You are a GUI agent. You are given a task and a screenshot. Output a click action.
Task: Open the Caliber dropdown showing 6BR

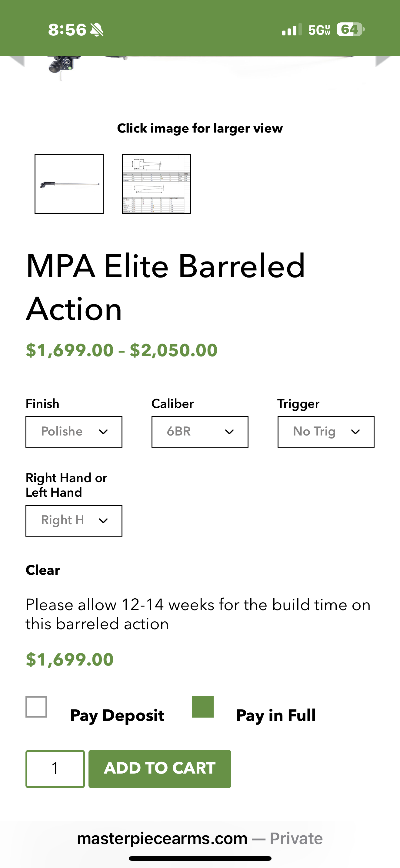[200, 432]
